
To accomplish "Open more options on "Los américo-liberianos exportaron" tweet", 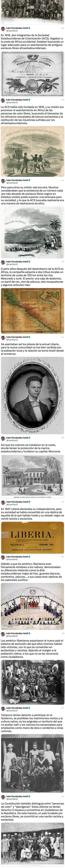I will (62, 633).
